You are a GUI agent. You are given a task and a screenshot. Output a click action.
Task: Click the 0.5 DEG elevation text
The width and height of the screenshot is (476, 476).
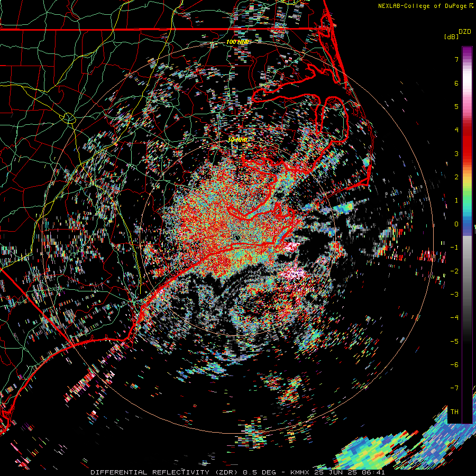coord(260,472)
